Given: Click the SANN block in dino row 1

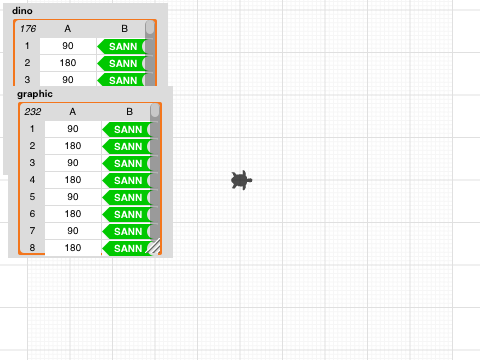Looking at the screenshot, I should click(122, 46).
